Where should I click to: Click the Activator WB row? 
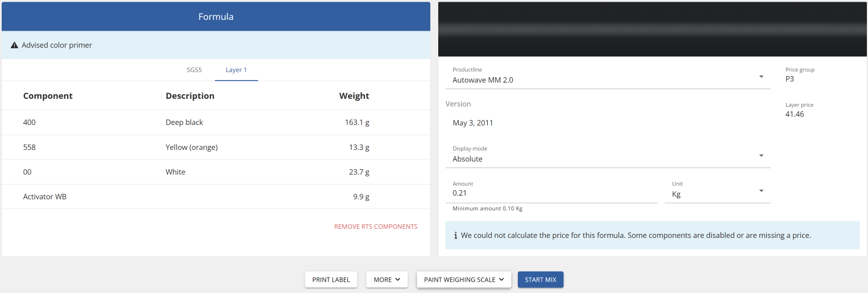(215, 197)
